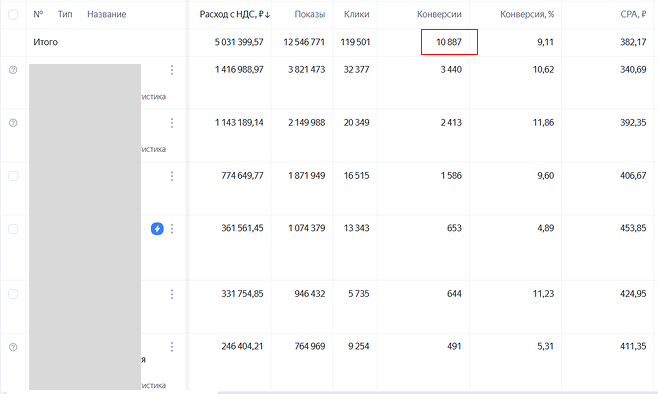Check the box for 774 649,77 campaign row
Screen dimensions: 658x406
click(13, 176)
